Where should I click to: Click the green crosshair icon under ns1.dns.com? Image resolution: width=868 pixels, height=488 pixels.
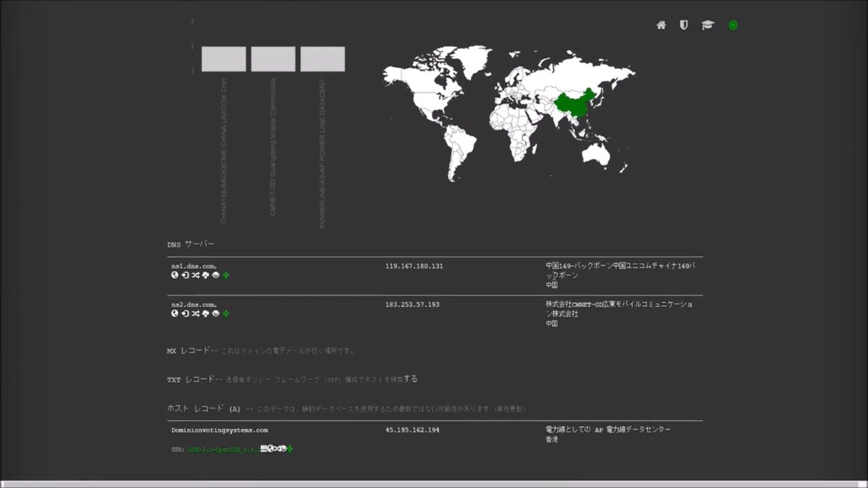click(226, 275)
